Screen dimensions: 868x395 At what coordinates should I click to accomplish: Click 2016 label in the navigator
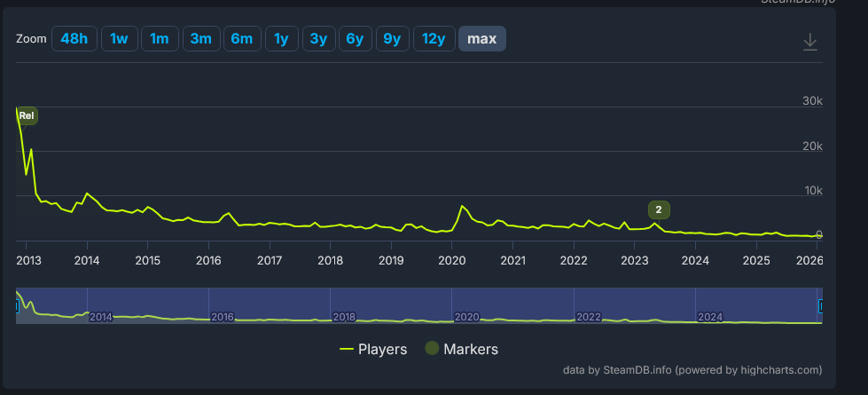[x=223, y=317]
